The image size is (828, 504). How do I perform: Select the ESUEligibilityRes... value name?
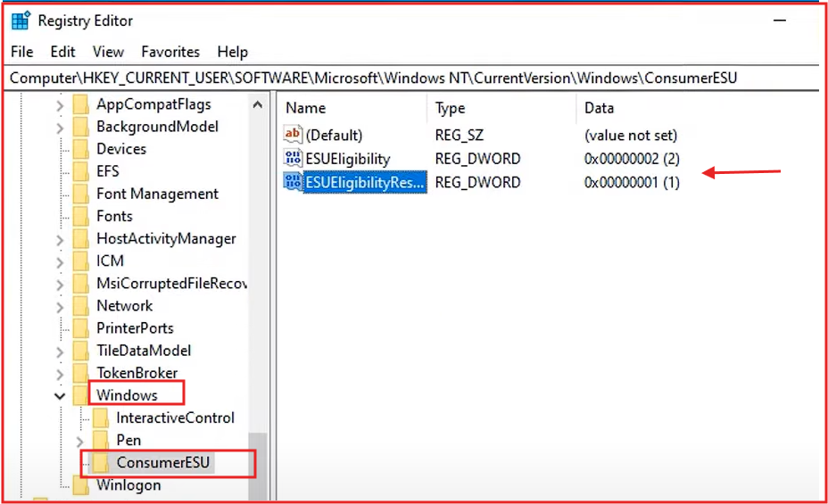[365, 182]
